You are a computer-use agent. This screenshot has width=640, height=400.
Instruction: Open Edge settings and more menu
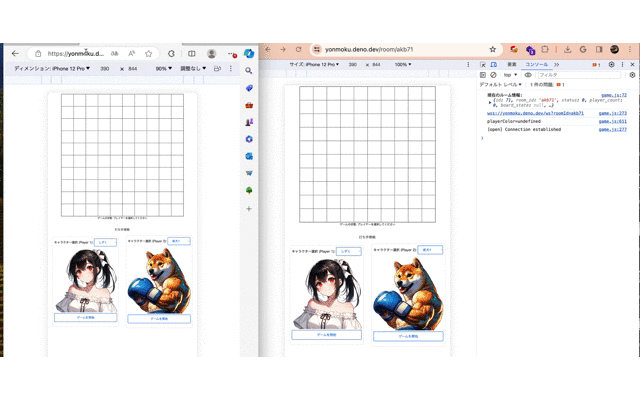(x=231, y=53)
